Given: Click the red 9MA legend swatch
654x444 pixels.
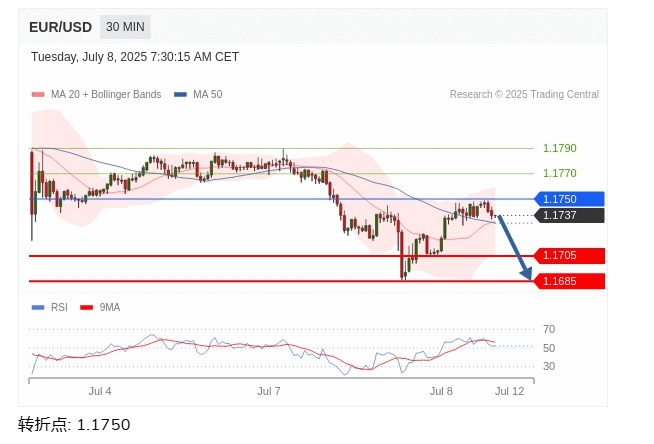Looking at the screenshot, I should click(86, 308).
